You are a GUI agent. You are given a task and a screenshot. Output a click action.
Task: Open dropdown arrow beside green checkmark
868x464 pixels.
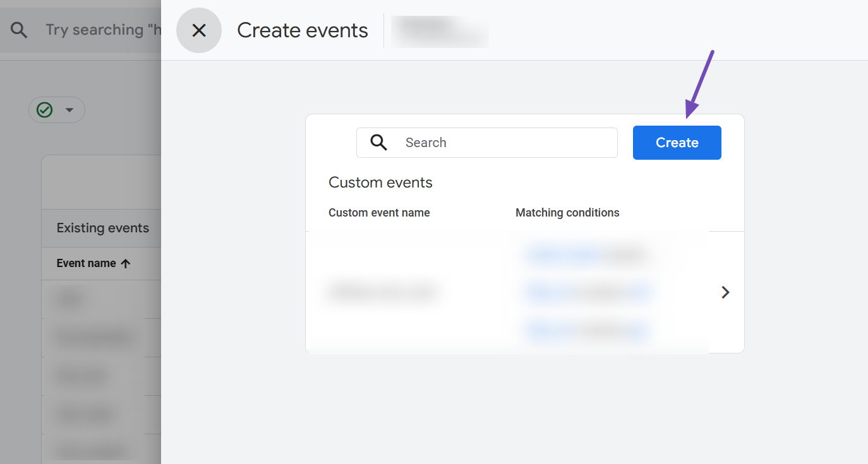69,110
